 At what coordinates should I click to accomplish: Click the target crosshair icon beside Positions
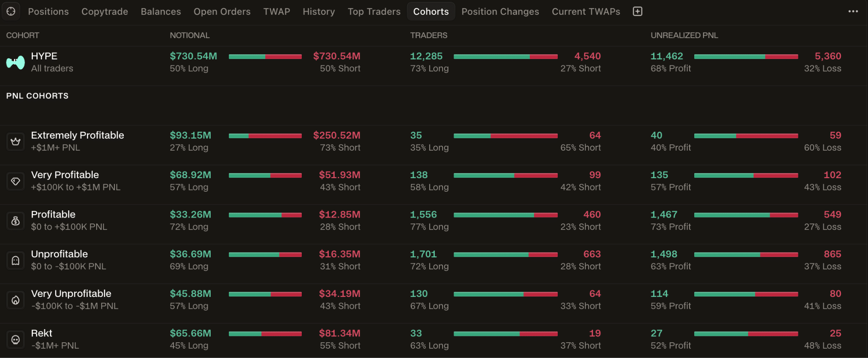point(11,11)
